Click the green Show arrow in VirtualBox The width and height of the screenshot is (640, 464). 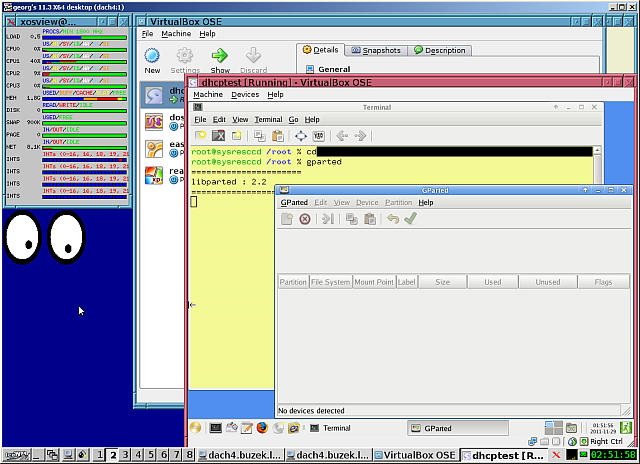coord(220,56)
